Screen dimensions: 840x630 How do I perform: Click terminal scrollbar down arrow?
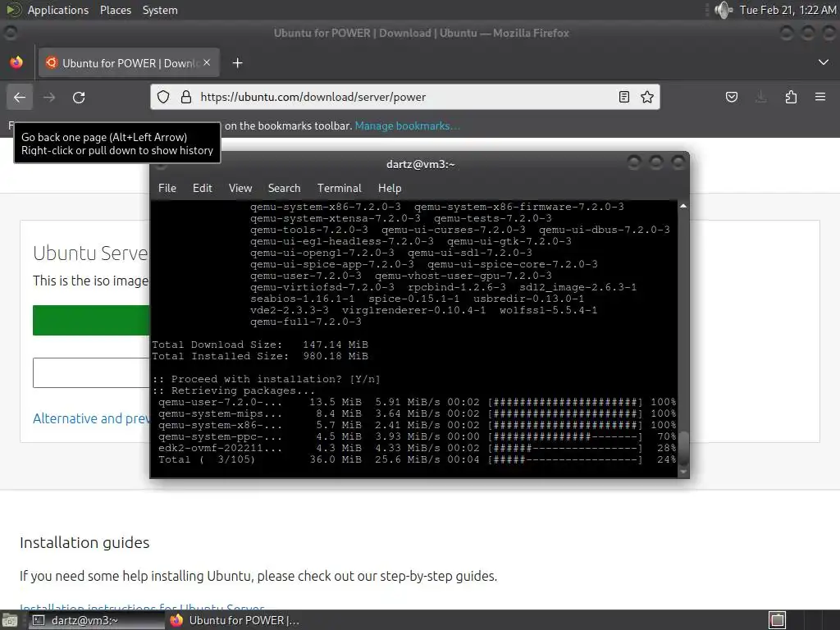click(x=683, y=472)
